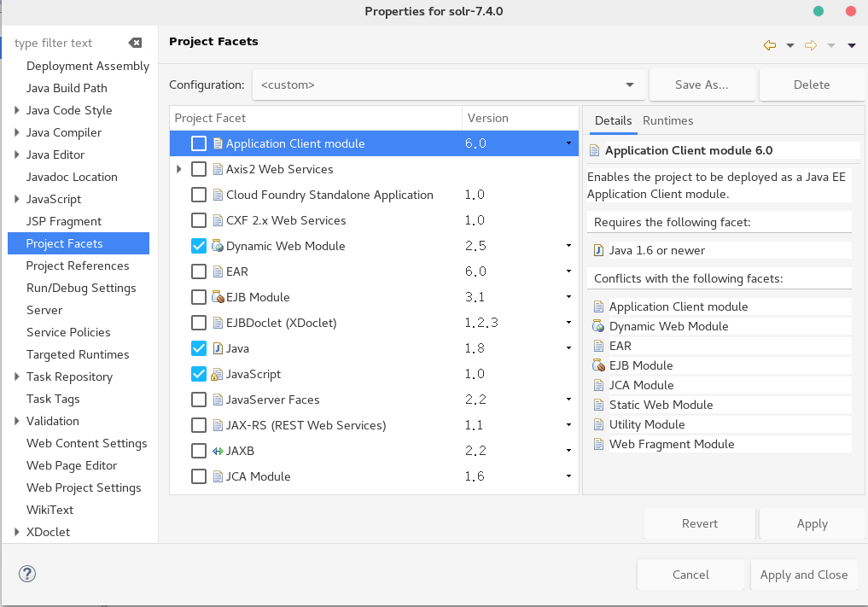
Task: Click the JAXB arrows icon in list
Action: click(x=218, y=451)
